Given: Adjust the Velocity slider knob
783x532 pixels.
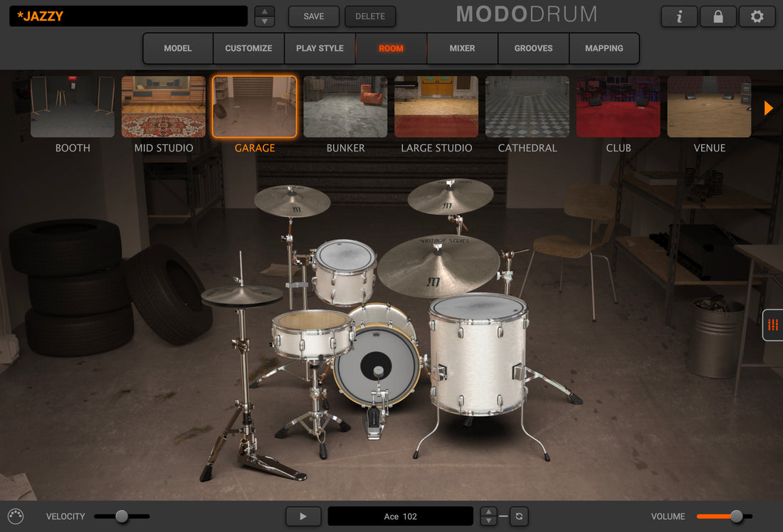Looking at the screenshot, I should [x=121, y=516].
